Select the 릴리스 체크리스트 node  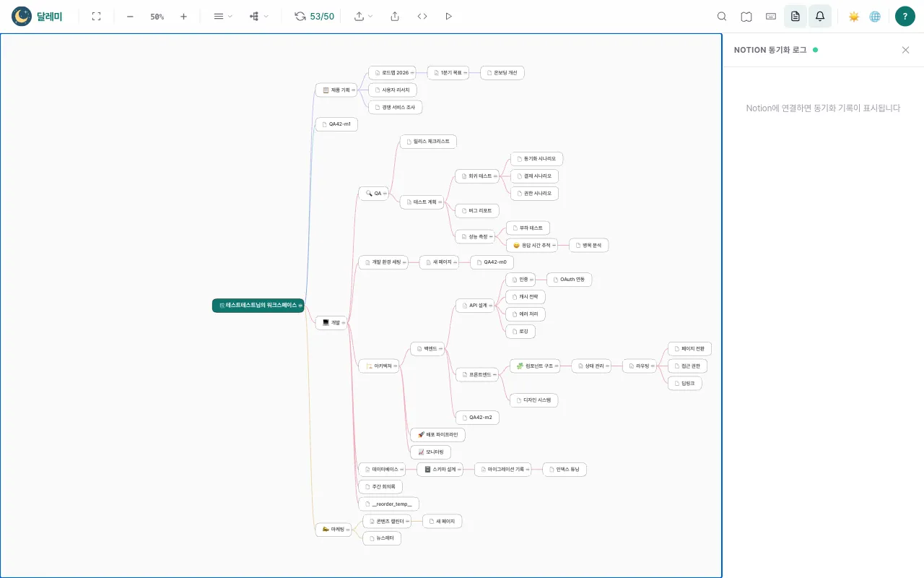(x=428, y=142)
